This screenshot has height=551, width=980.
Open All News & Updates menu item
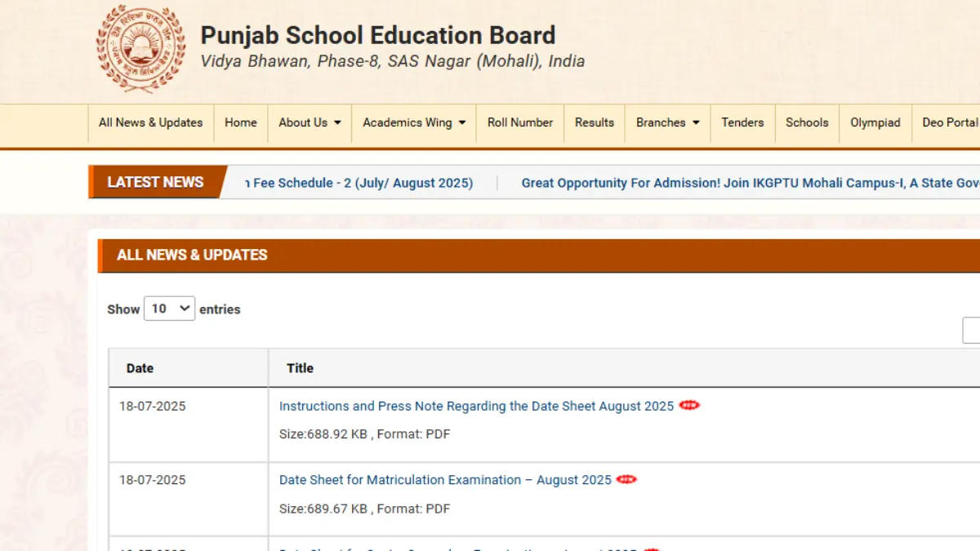[x=150, y=122]
